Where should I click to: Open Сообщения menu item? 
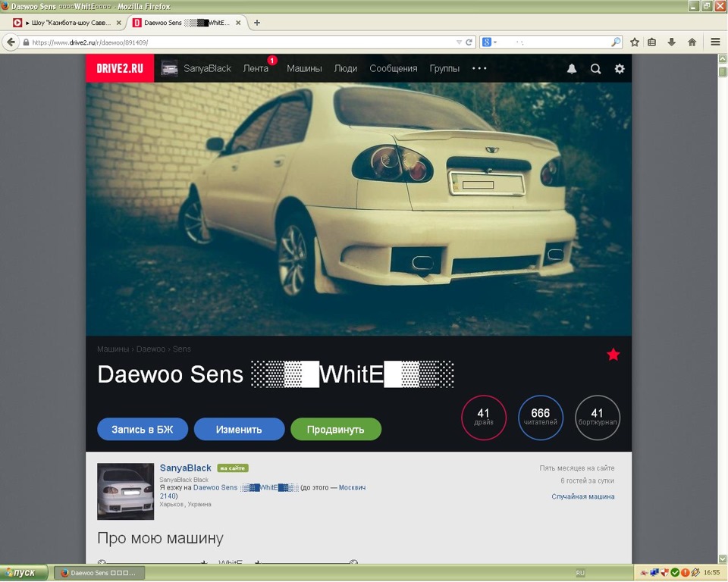coord(394,68)
